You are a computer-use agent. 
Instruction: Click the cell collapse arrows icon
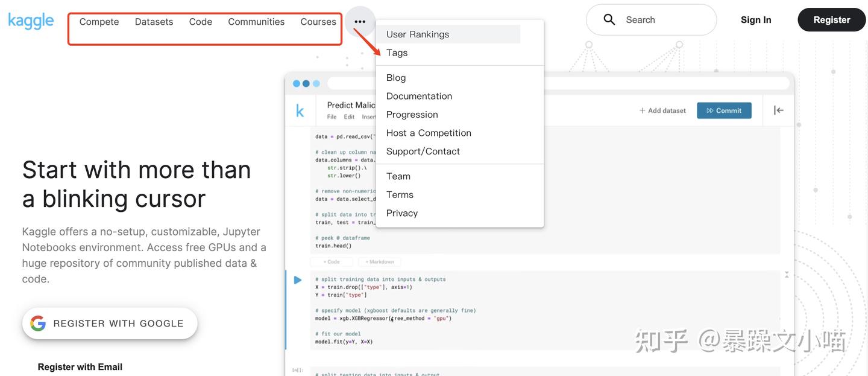(787, 275)
